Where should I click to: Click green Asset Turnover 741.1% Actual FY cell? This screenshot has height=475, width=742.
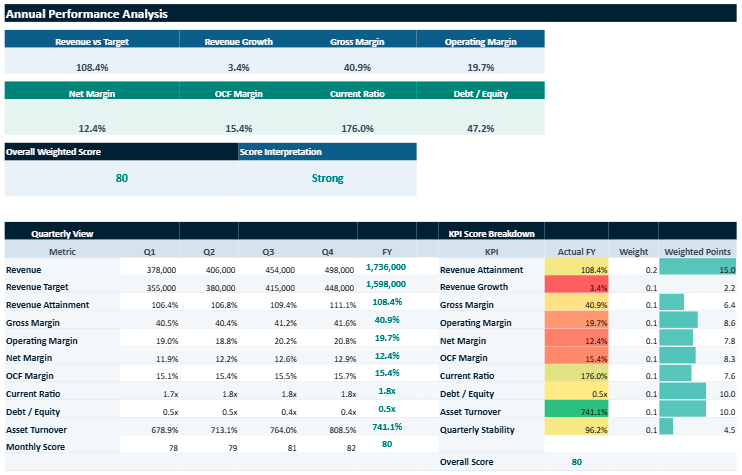(576, 412)
